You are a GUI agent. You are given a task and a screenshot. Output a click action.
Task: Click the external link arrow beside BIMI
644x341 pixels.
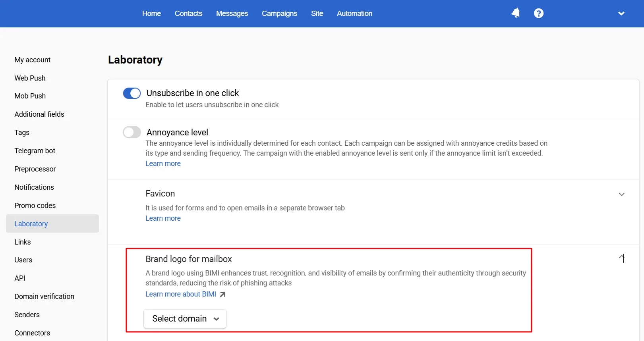click(x=223, y=294)
